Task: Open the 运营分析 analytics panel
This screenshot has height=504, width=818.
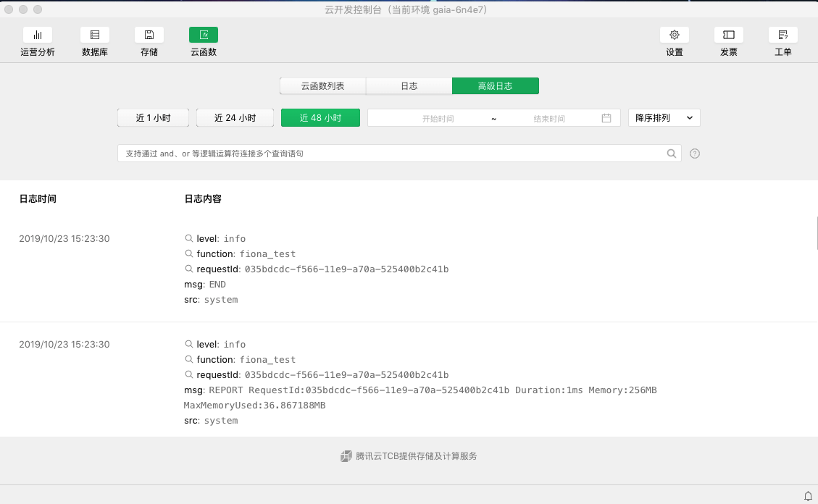Action: pos(37,41)
